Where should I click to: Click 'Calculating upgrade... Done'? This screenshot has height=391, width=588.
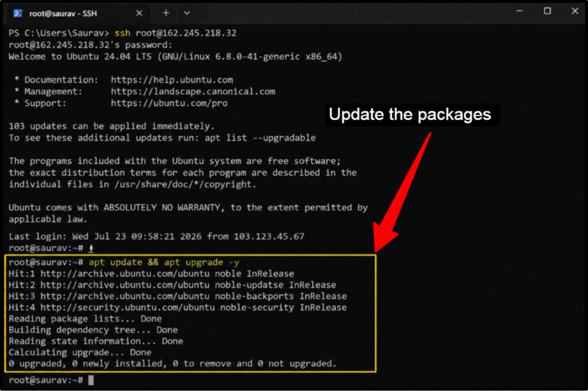click(80, 353)
